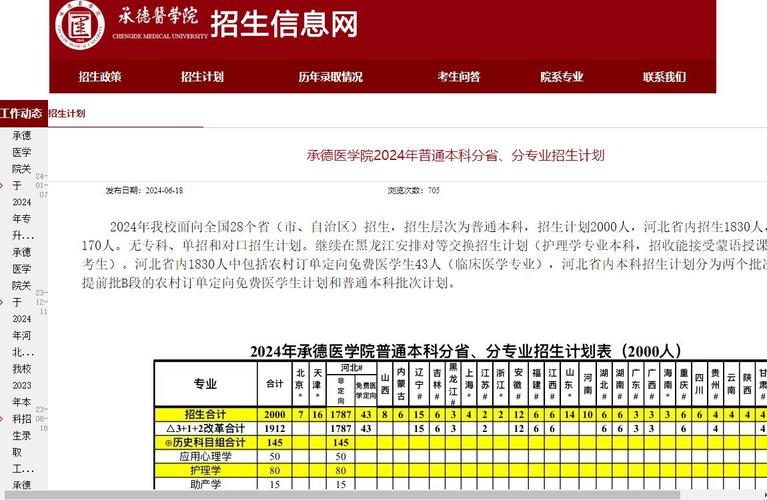The height and width of the screenshot is (500, 767).
Task: Click the 免费医学定向 sub-column header
Action: tap(366, 390)
